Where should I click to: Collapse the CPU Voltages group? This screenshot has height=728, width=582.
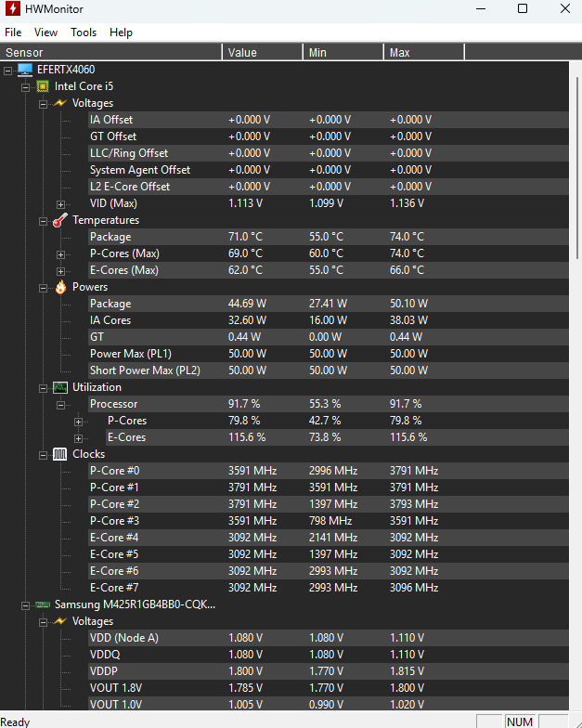pos(43,104)
